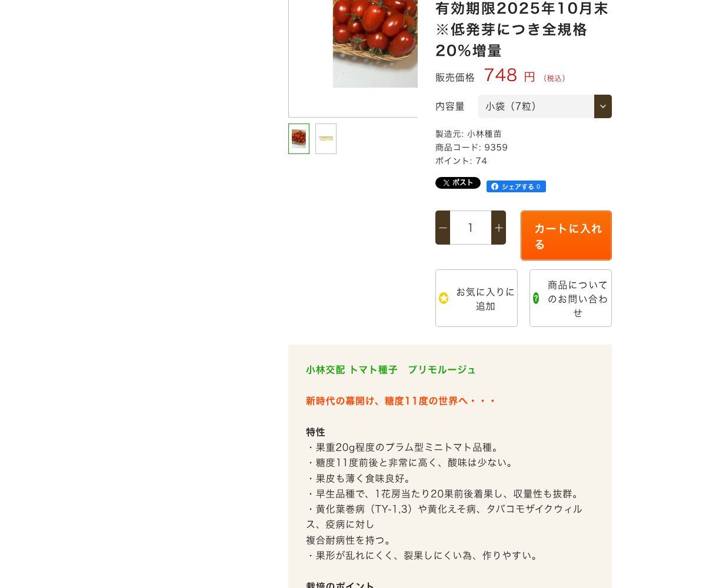Increase quantity with the plus button

(x=498, y=228)
